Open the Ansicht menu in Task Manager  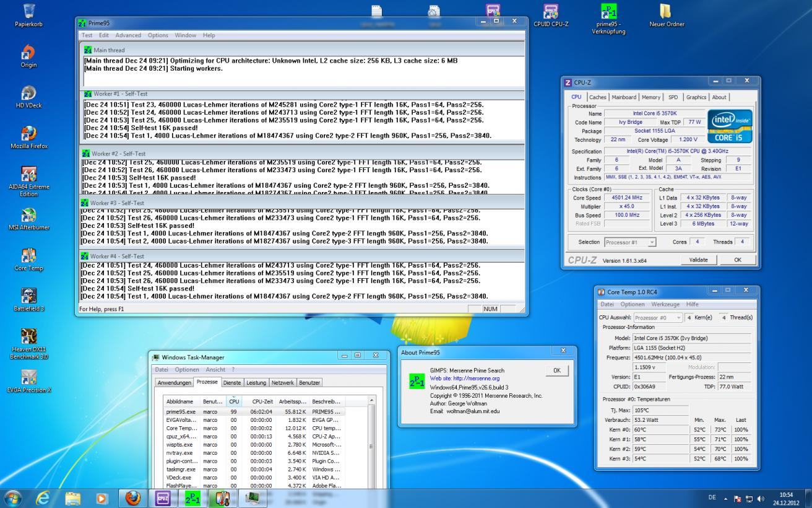click(x=216, y=370)
